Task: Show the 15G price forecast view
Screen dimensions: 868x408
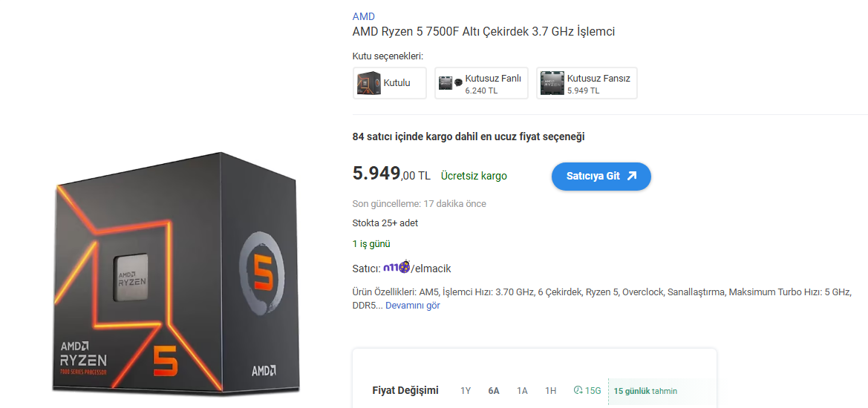Action: click(x=587, y=391)
